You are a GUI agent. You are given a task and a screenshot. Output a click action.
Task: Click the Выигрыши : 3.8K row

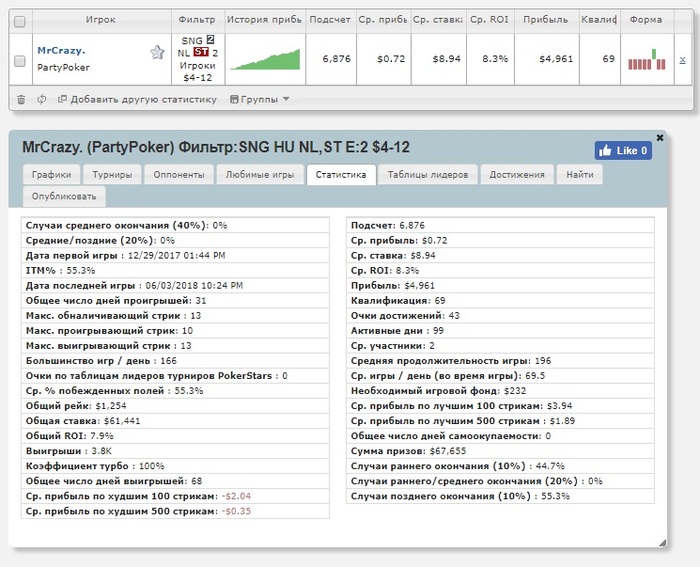tap(175, 451)
